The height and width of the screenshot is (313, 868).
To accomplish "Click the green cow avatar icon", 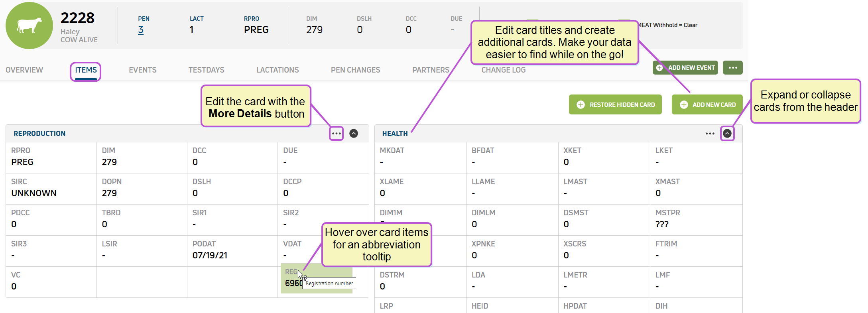I will click(29, 26).
